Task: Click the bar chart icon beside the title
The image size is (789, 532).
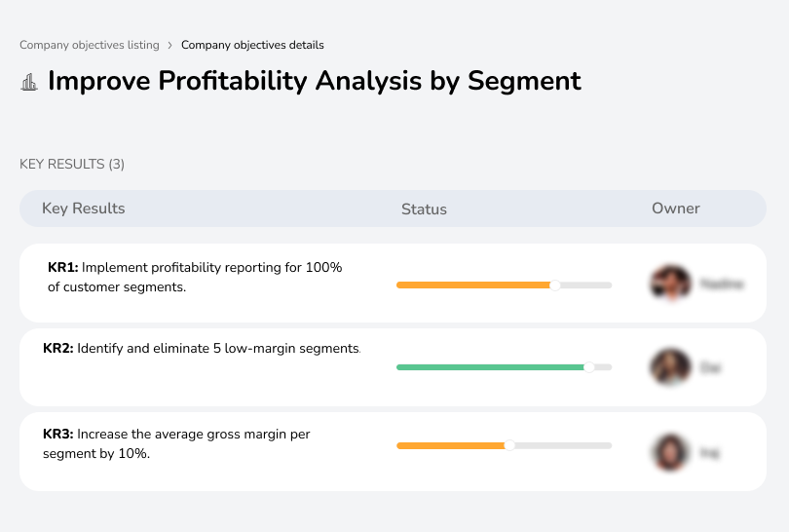Action: [29, 82]
